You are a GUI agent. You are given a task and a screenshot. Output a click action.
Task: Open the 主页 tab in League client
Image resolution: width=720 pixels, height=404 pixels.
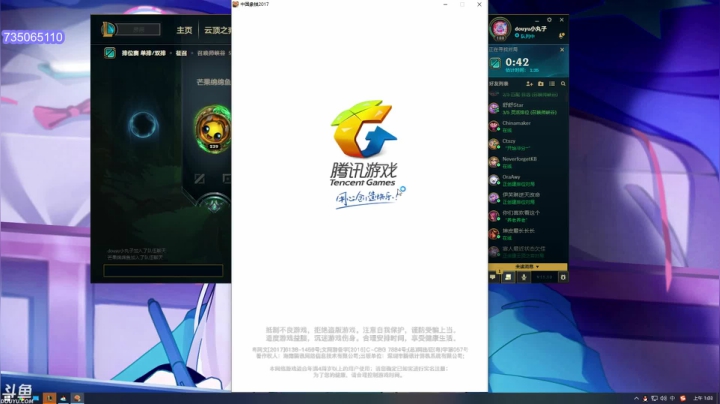184,30
